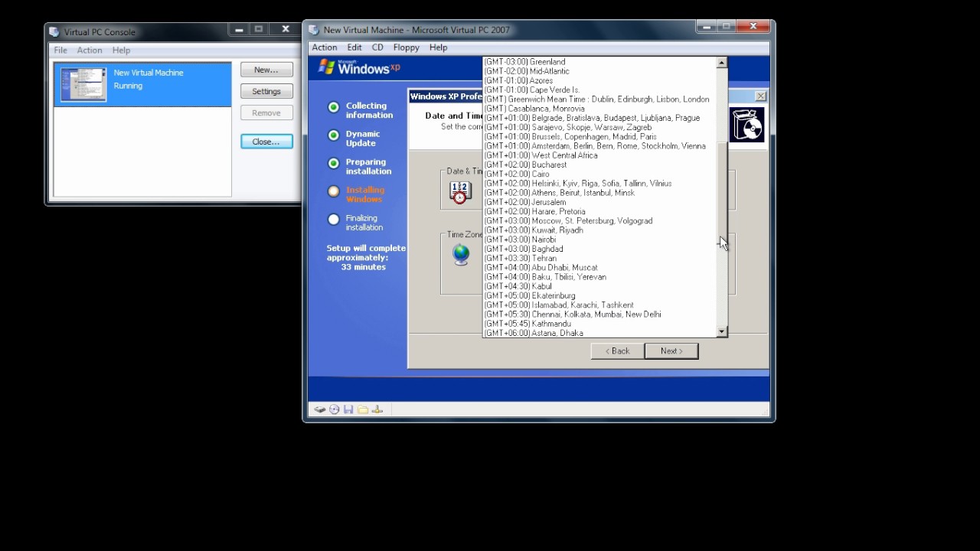Image resolution: width=980 pixels, height=551 pixels.
Task: Open the CD menu
Action: coord(377,47)
